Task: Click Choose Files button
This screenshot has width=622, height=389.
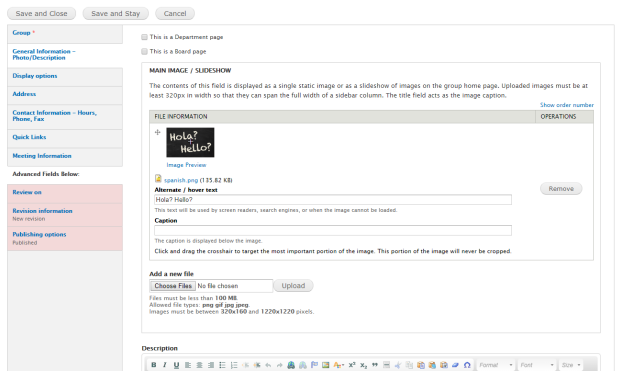Action: [173, 286]
